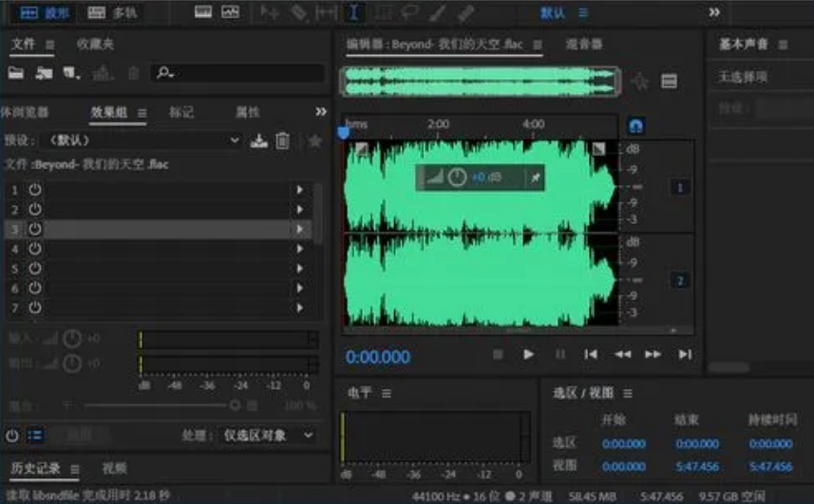The height and width of the screenshot is (504, 814).
Task: Click the Files panel search field
Action: [237, 72]
